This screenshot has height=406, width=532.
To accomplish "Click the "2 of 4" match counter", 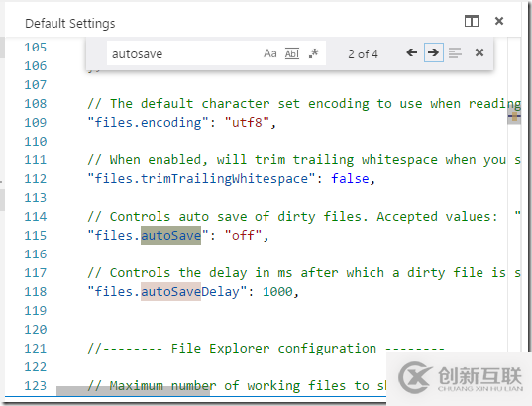I will click(363, 53).
